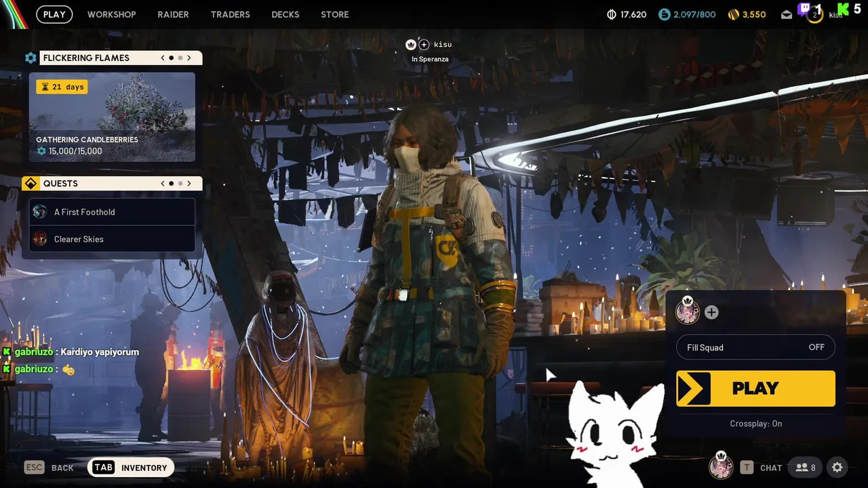Select the first Flickering Flames page dot
Screen dimensions: 868x488
pyautogui.click(x=171, y=58)
